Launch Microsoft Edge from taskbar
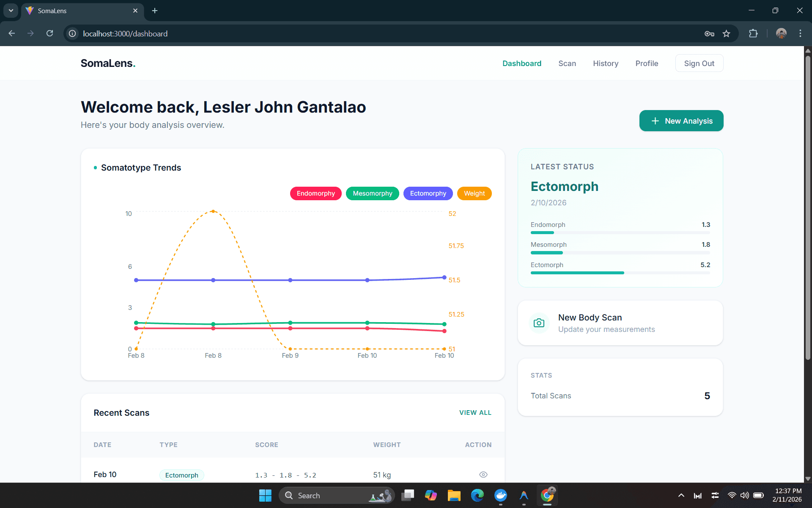The width and height of the screenshot is (812, 508). point(477,495)
